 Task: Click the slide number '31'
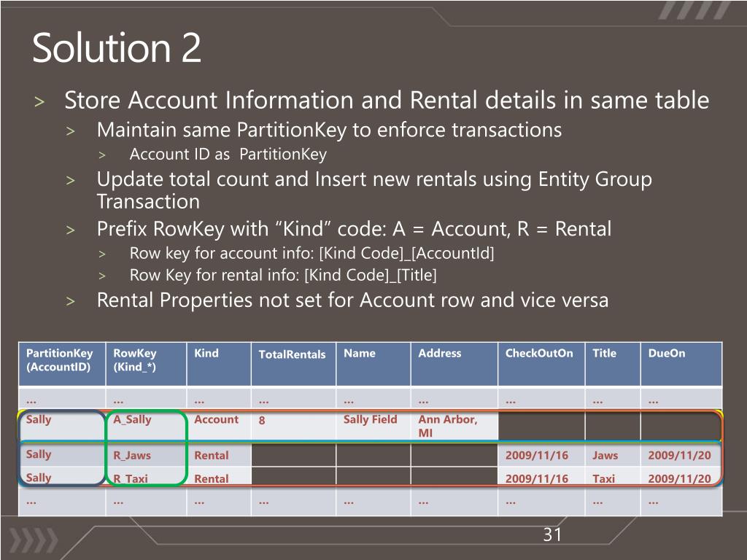(x=552, y=534)
